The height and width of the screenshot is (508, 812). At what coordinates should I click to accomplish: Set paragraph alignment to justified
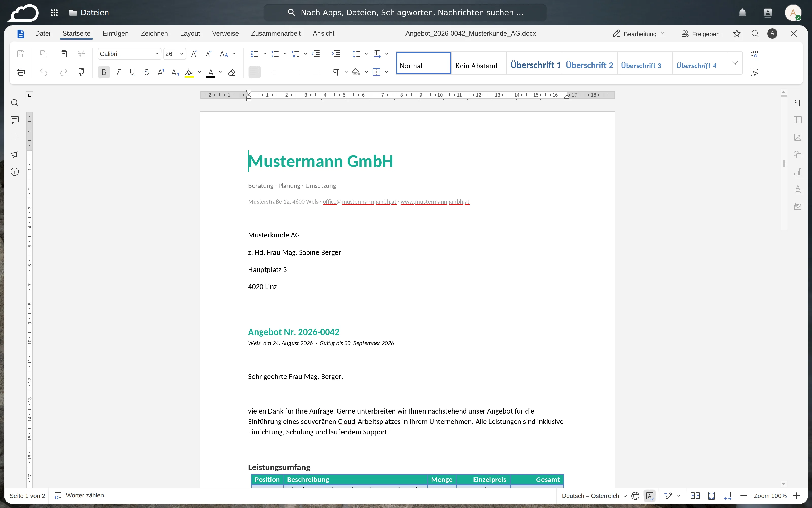click(316, 72)
